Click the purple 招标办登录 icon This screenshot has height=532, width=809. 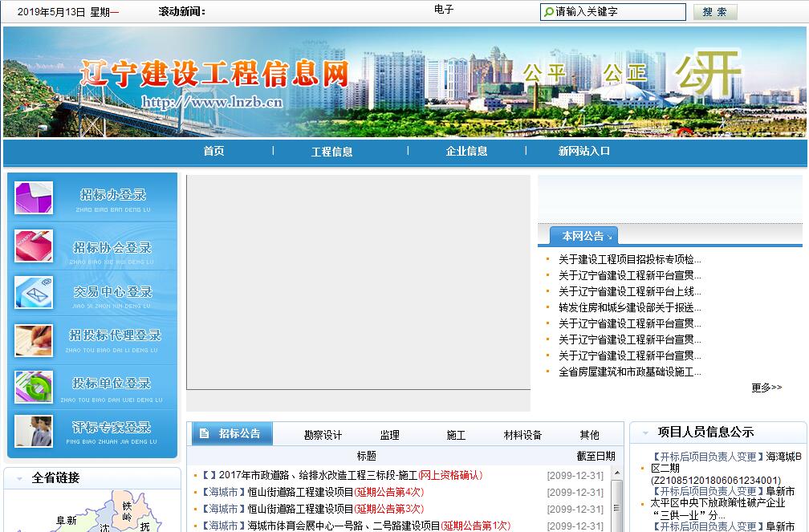click(x=34, y=198)
